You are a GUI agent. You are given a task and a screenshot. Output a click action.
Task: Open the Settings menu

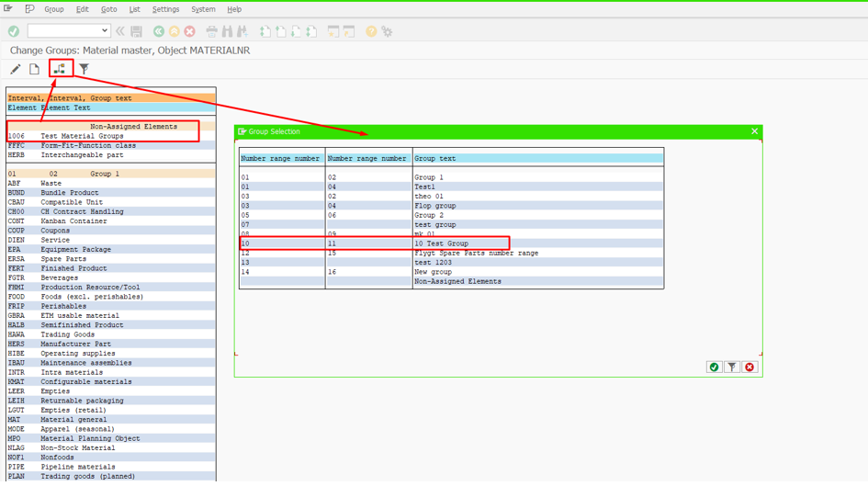(165, 9)
